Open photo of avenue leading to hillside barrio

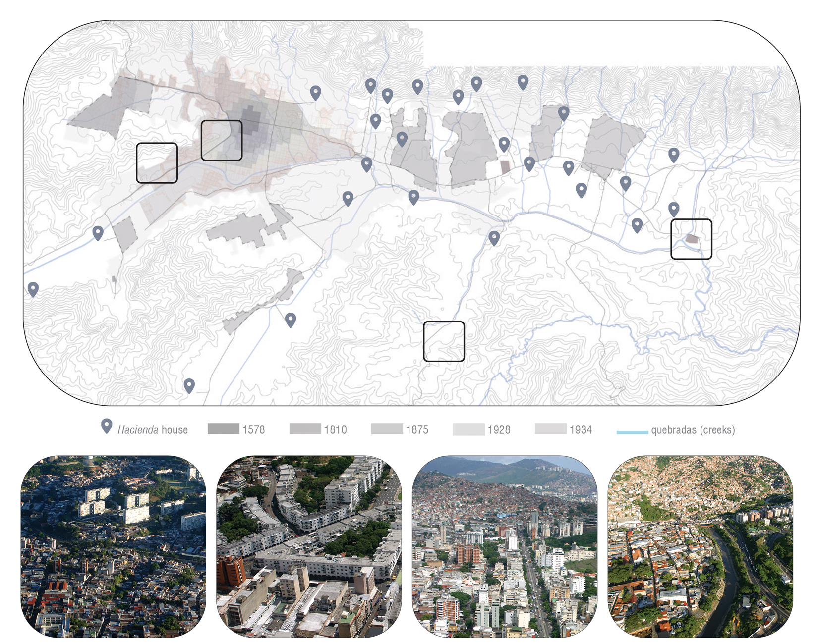(x=505, y=546)
